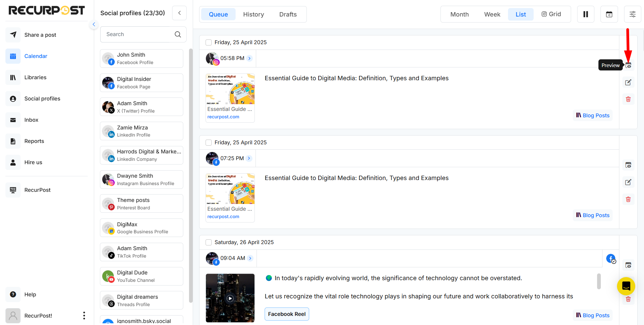Screen dimensions: 644x325
Task: Click Blog Posts tag on 05:58 PM post
Action: point(593,115)
